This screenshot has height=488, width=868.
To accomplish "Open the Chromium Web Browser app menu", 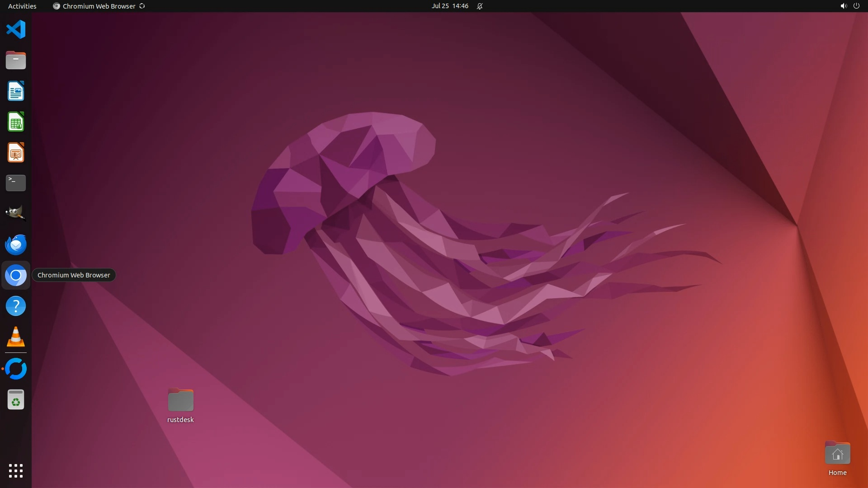I will [x=99, y=6].
